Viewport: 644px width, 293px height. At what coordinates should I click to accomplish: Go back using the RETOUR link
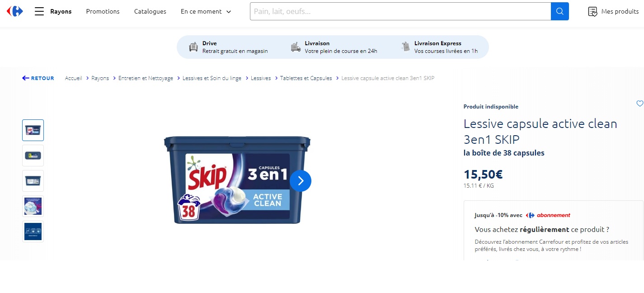tap(38, 78)
